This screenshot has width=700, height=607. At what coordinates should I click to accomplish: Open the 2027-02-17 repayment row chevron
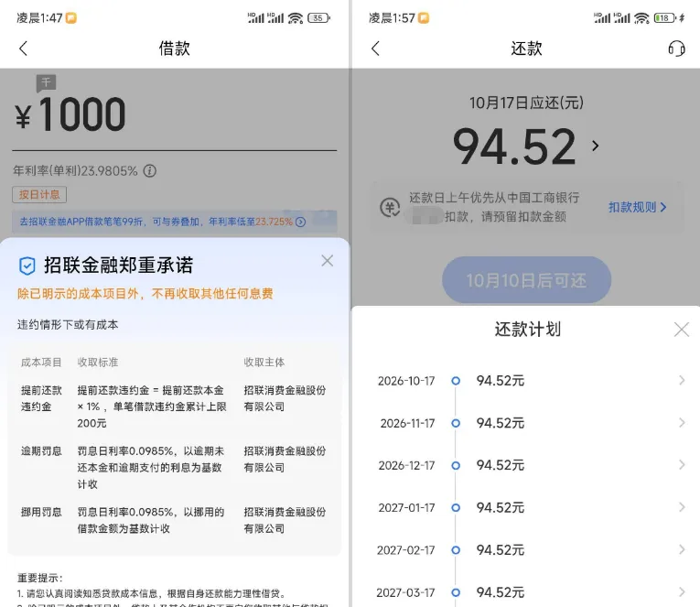[x=682, y=550]
